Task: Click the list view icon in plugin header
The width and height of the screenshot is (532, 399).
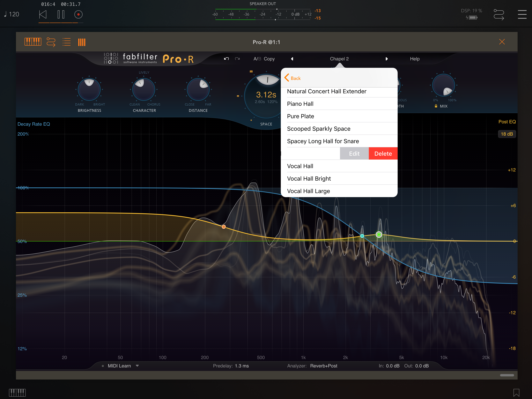Action: click(x=66, y=42)
